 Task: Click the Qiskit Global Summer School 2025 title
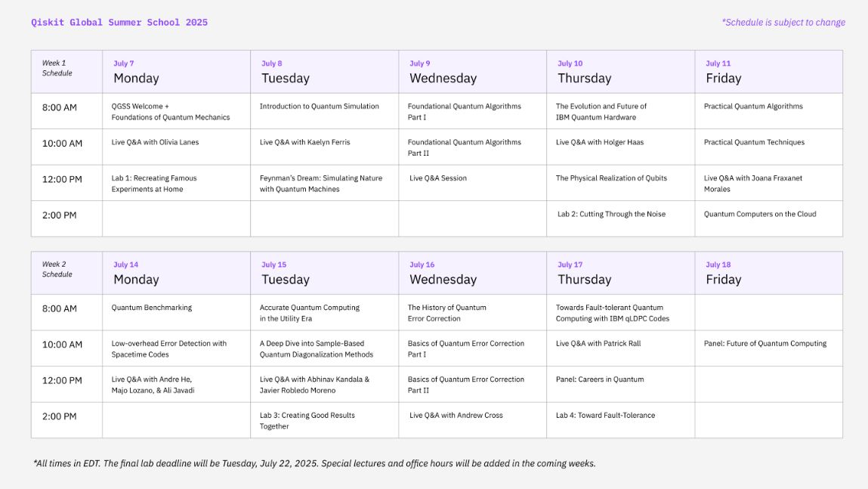pos(119,23)
